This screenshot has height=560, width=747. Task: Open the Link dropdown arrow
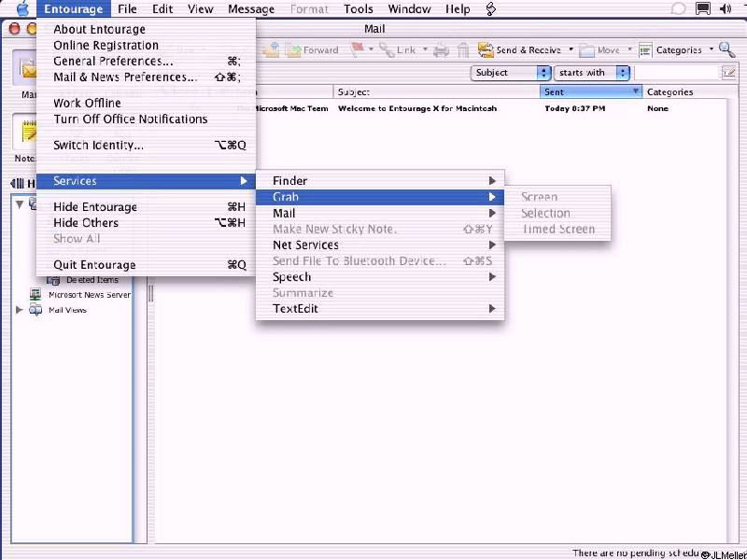click(x=425, y=49)
